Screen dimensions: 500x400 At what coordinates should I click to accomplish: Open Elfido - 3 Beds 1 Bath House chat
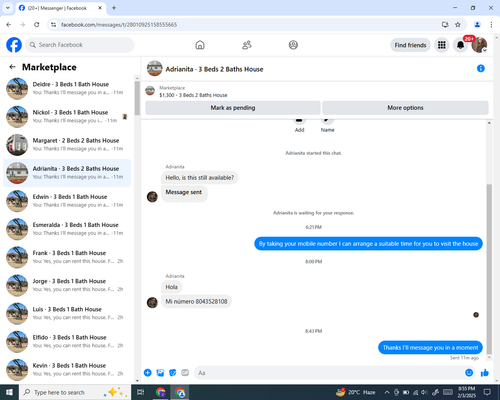(67, 342)
